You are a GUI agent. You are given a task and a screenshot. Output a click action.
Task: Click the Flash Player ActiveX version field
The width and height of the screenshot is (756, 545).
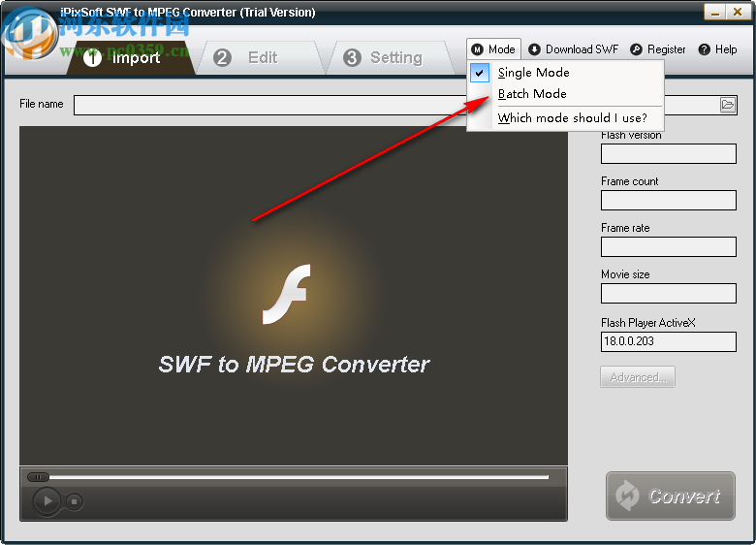tap(668, 341)
